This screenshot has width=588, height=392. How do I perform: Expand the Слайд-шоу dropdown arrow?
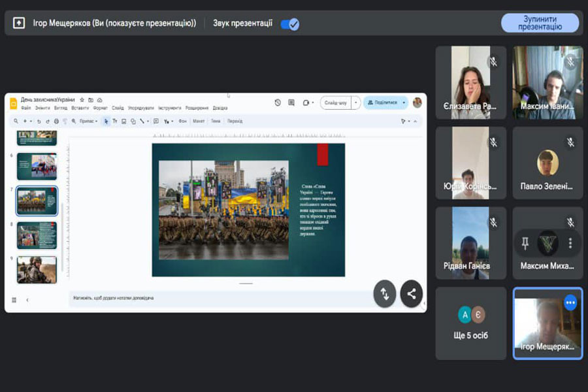[x=355, y=103]
